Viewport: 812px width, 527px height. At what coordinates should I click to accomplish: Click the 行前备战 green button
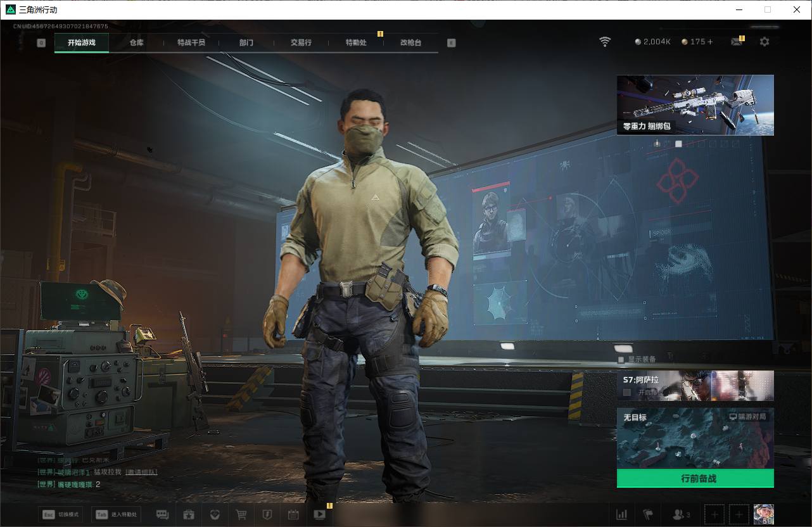(x=695, y=478)
